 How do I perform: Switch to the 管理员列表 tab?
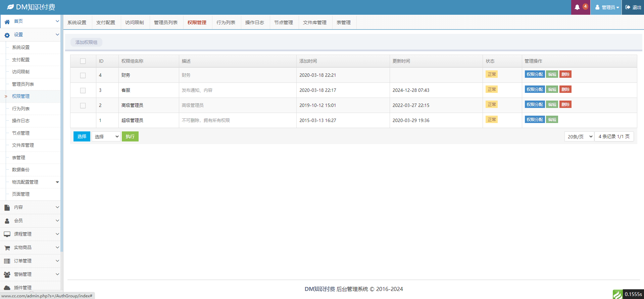pos(166,22)
